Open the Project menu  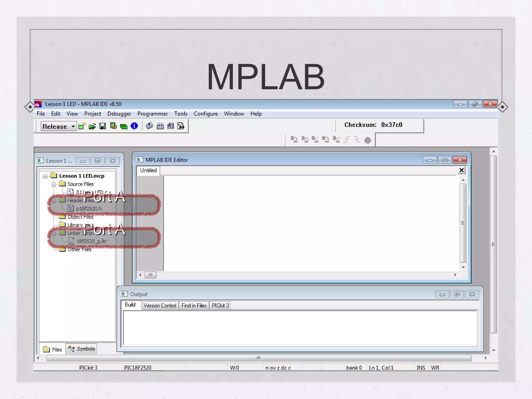tap(92, 114)
